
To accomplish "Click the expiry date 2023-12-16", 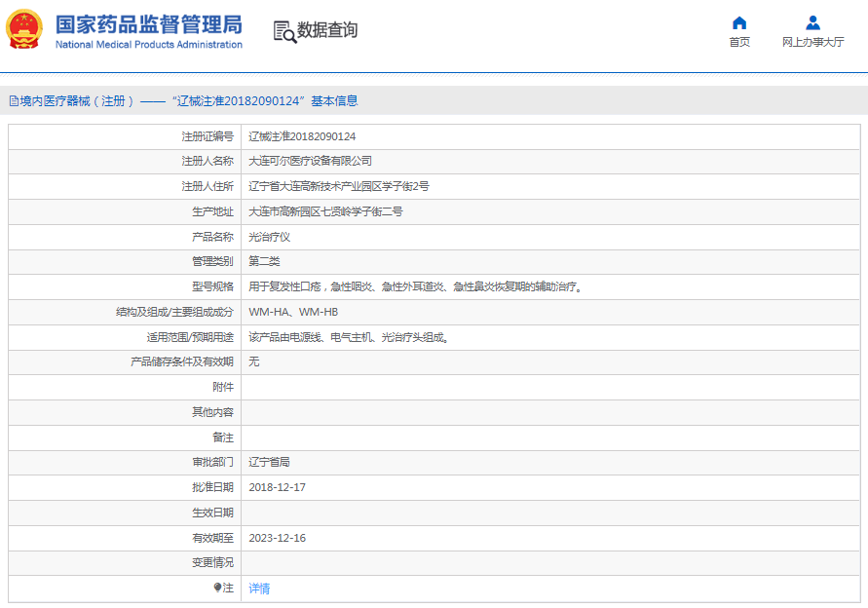I will point(277,538).
